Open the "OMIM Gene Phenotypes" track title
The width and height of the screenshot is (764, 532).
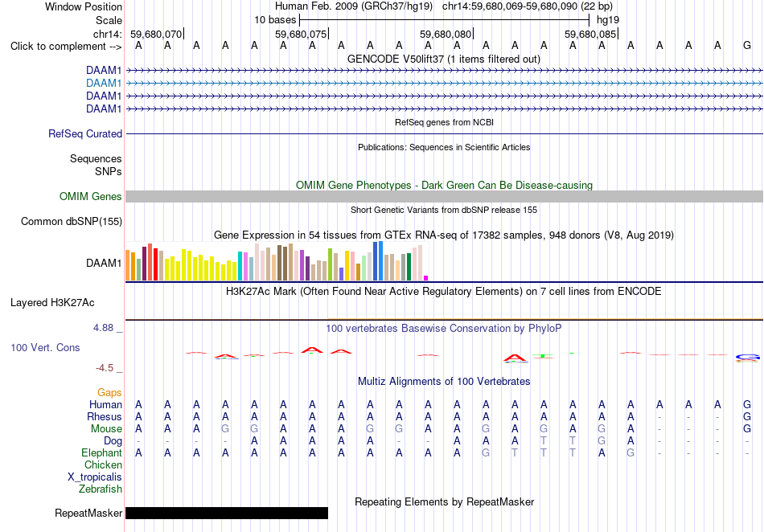coord(444,185)
